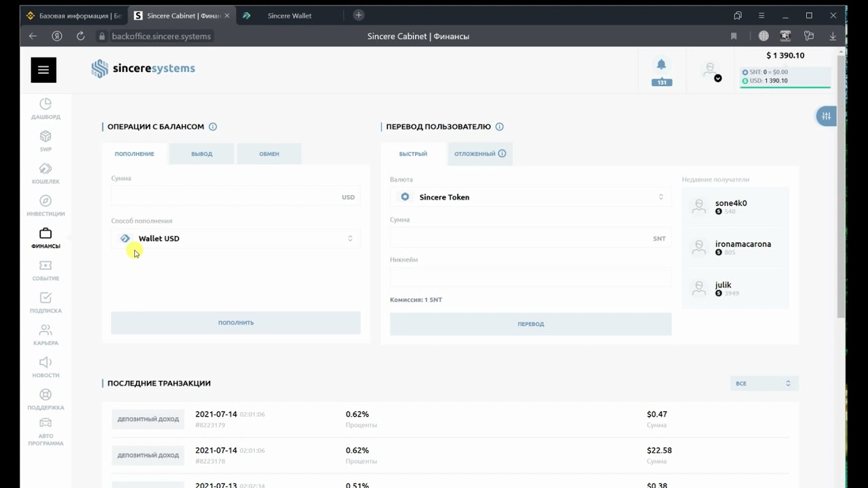
Task: Go back with browser back arrow
Action: [33, 36]
